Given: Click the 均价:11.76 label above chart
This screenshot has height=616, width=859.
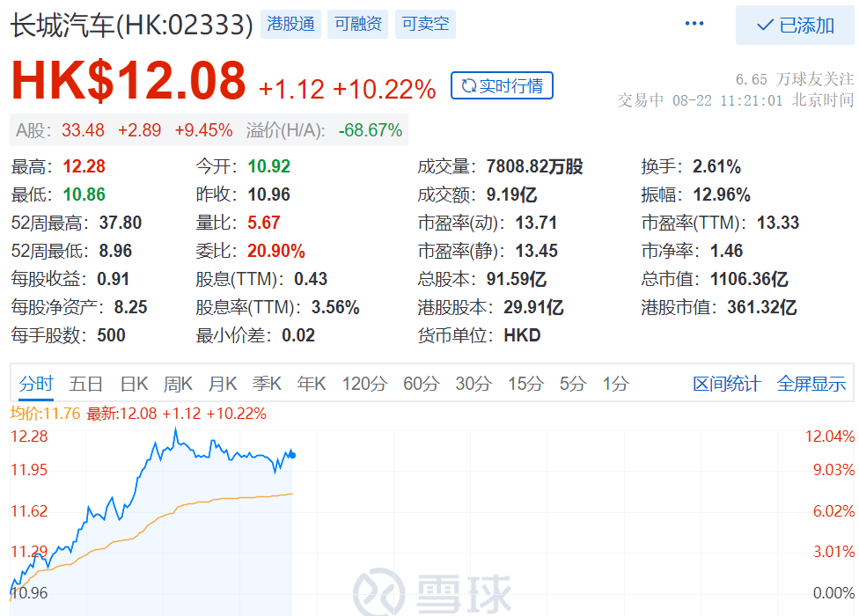Looking at the screenshot, I should pos(46,414).
